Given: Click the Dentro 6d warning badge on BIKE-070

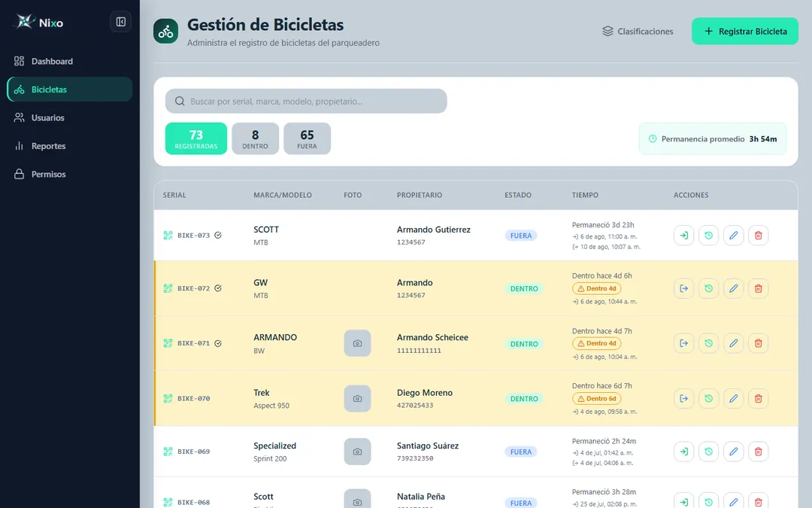Looking at the screenshot, I should pyautogui.click(x=596, y=399).
